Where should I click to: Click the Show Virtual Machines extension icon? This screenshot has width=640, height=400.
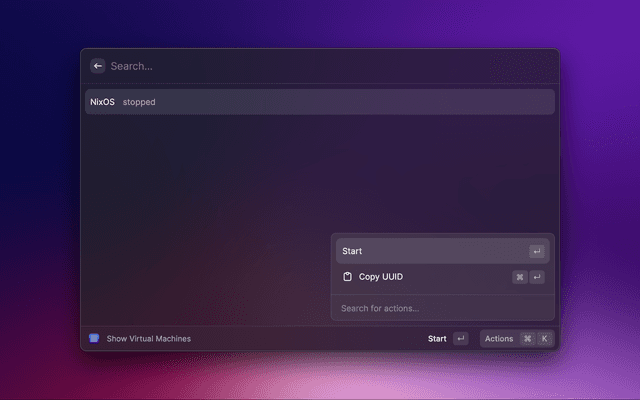pyautogui.click(x=94, y=339)
